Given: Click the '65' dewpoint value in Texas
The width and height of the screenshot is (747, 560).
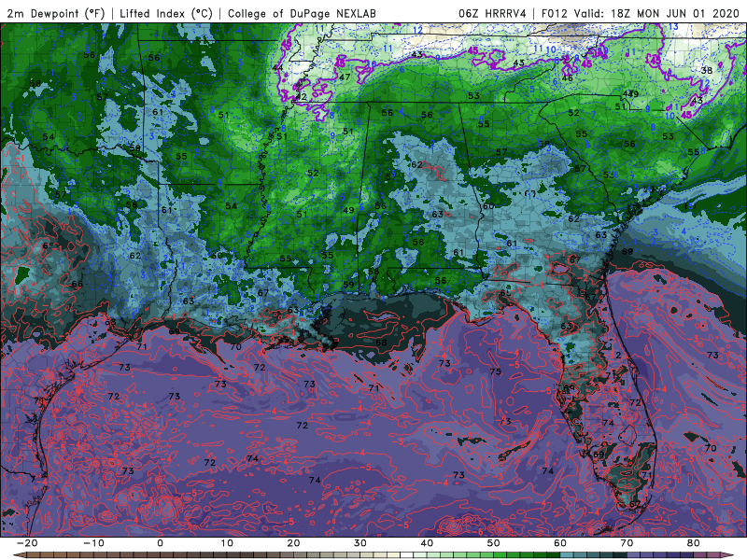Looking at the screenshot, I should [49, 245].
